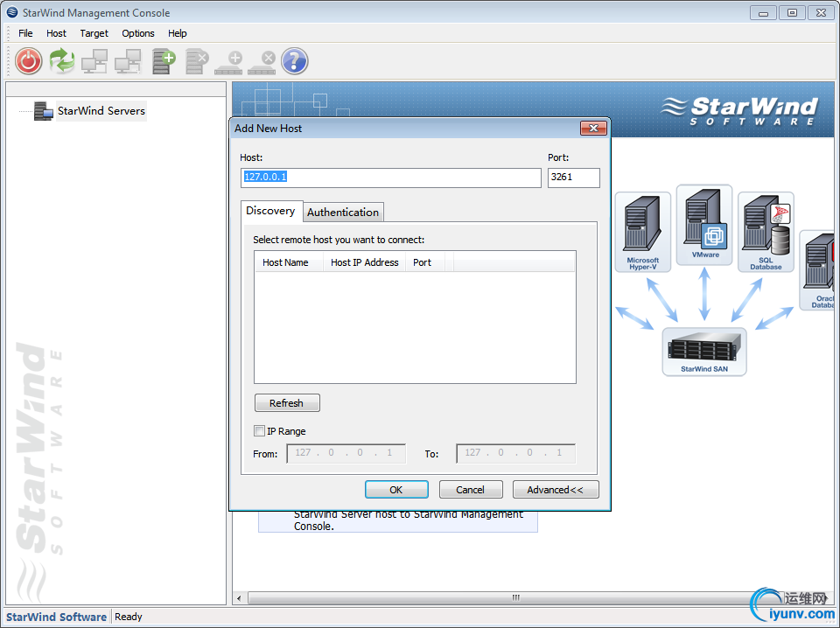Click the Host Name column header
This screenshot has height=628, width=840.
click(x=289, y=262)
